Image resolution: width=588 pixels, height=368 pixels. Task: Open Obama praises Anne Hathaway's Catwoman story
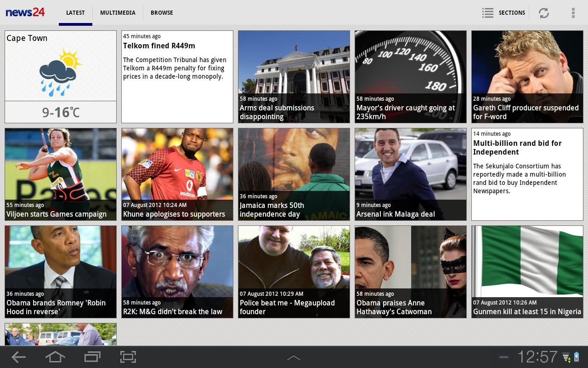(x=411, y=272)
